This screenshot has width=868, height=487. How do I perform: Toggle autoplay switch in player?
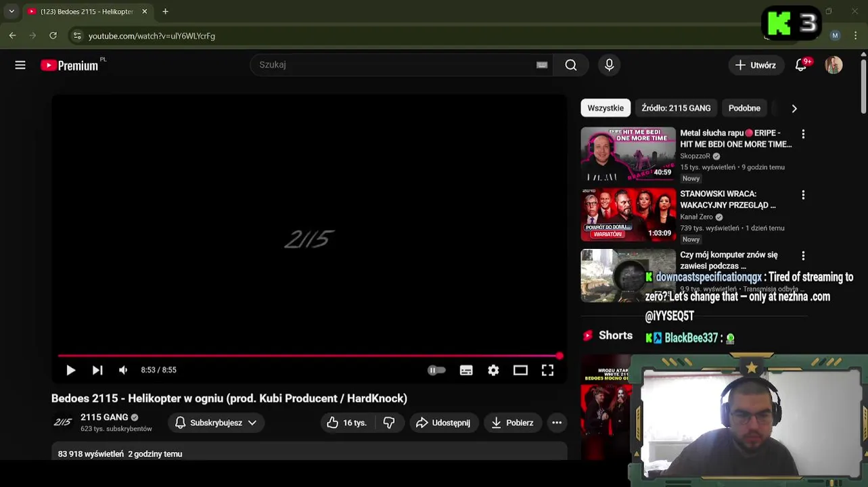pyautogui.click(x=436, y=370)
